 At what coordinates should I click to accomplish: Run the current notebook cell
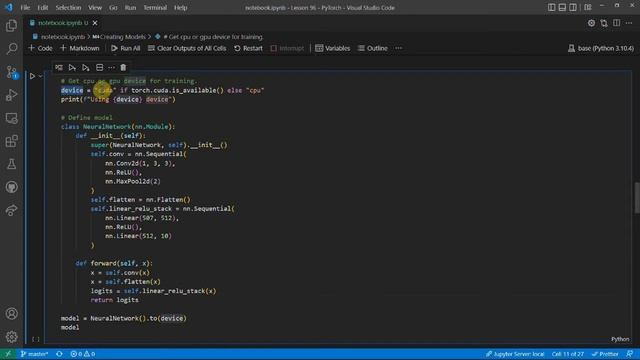click(x=32, y=76)
